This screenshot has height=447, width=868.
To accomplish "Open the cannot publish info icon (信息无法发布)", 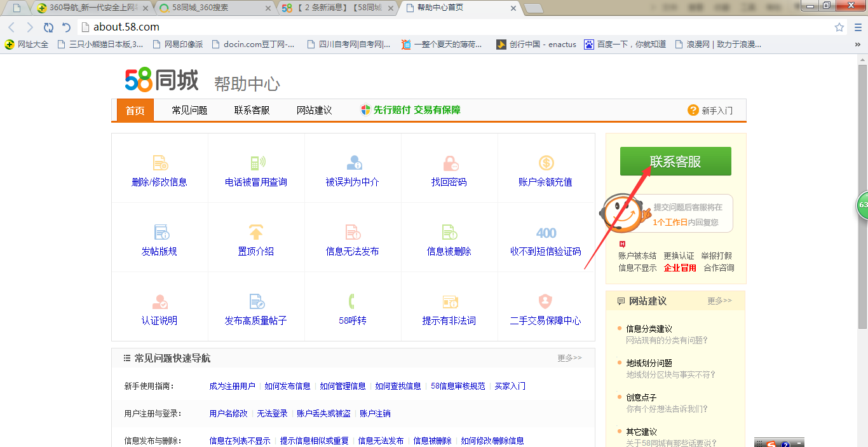I will [353, 232].
